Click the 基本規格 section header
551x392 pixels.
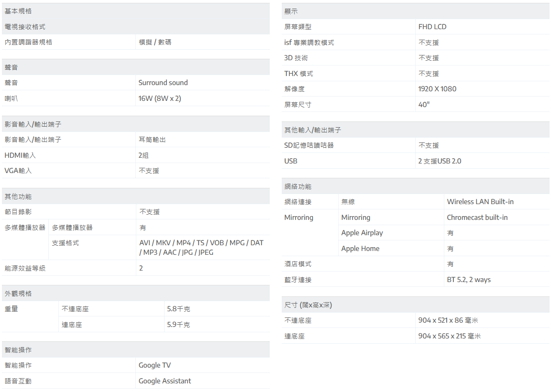click(18, 11)
